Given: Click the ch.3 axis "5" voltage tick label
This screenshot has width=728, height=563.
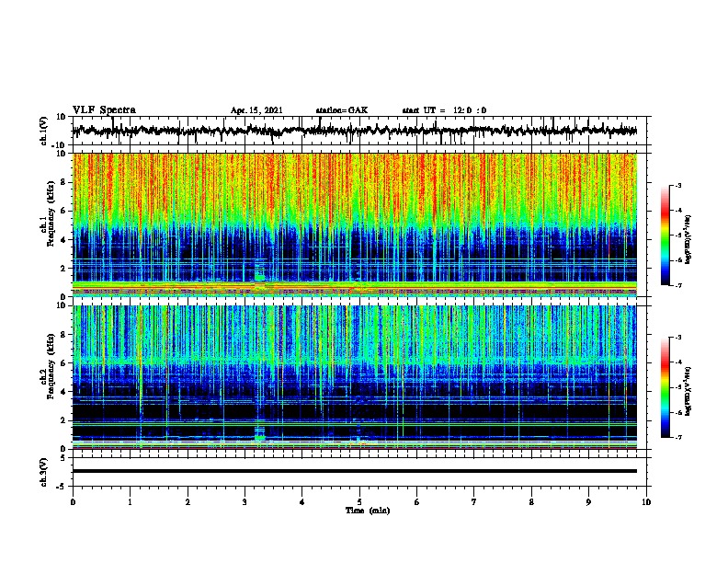Looking at the screenshot, I should click(63, 458).
